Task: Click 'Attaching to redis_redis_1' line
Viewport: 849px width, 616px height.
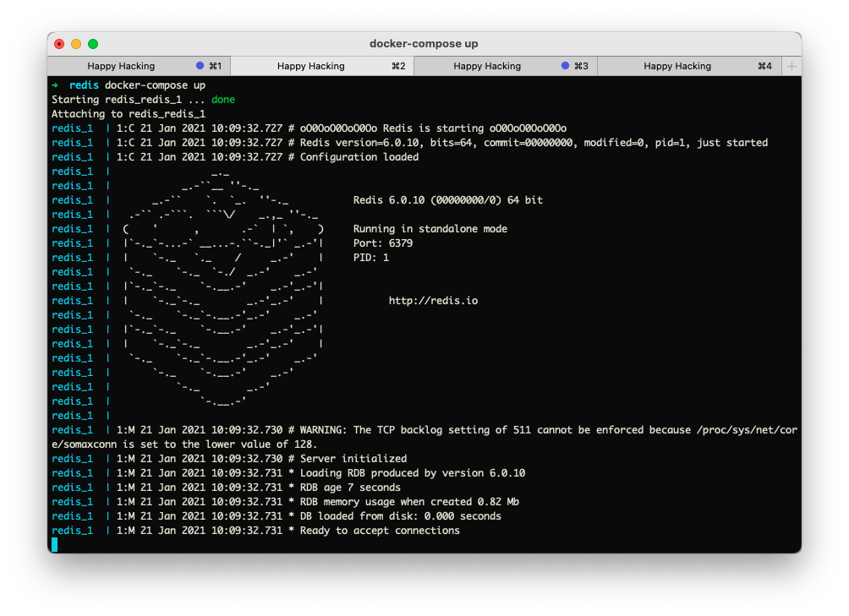Action: 129,114
